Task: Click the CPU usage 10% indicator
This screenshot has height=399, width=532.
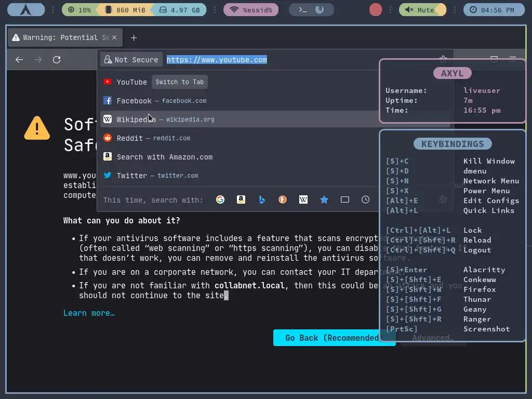Action: [79, 10]
